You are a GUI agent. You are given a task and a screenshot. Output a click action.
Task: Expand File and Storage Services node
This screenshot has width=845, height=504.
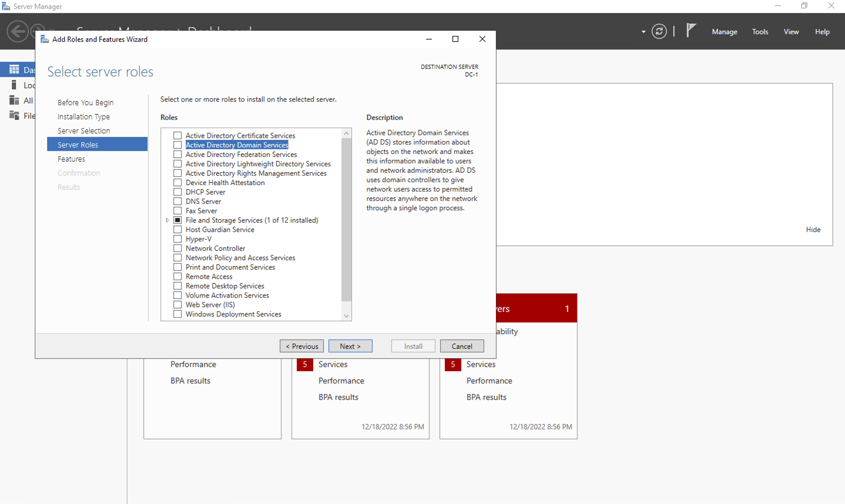pos(167,220)
